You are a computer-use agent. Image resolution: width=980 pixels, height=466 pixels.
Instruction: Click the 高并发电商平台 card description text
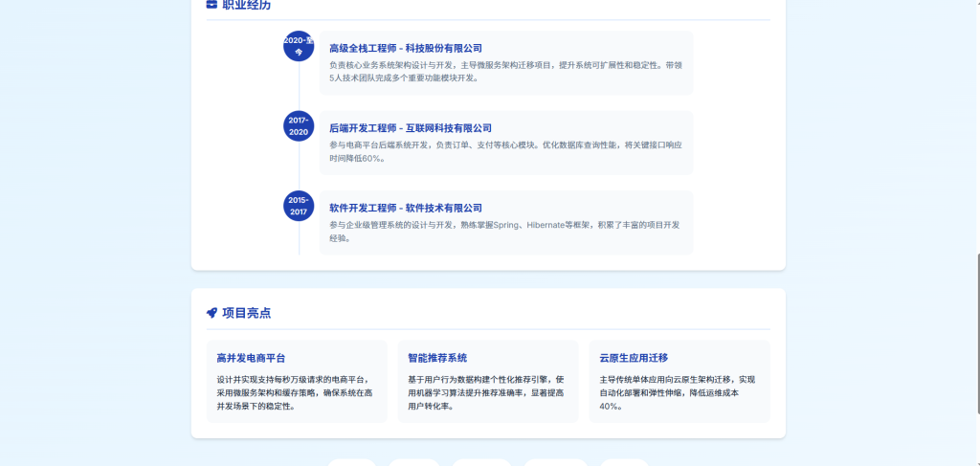tap(296, 392)
